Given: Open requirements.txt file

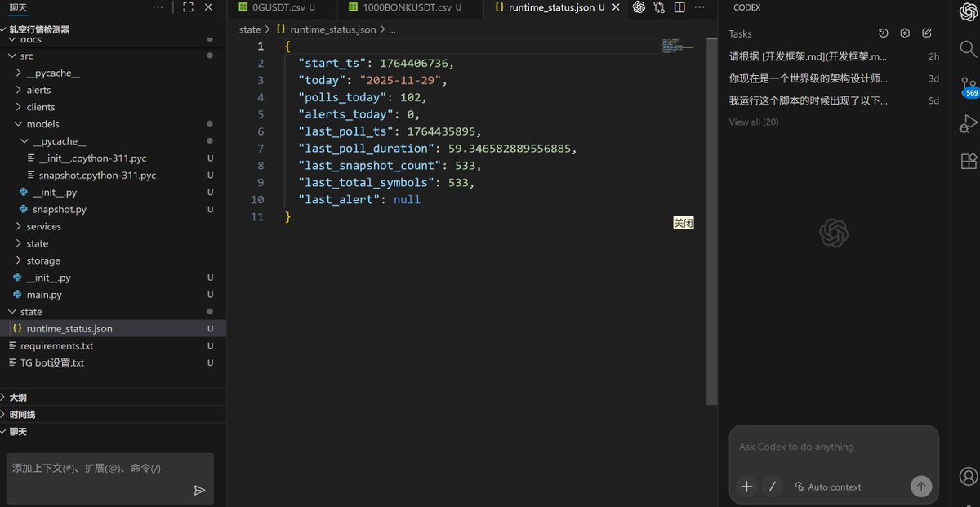Looking at the screenshot, I should (x=113, y=346).
